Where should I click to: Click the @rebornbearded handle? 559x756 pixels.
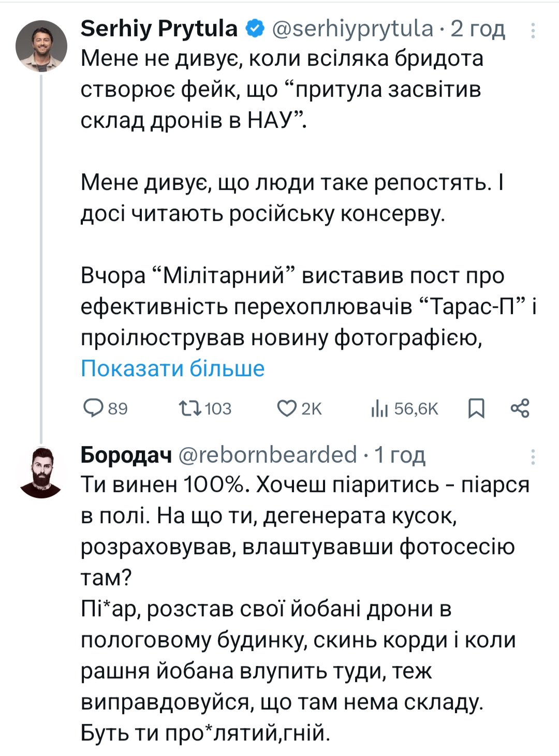268,455
